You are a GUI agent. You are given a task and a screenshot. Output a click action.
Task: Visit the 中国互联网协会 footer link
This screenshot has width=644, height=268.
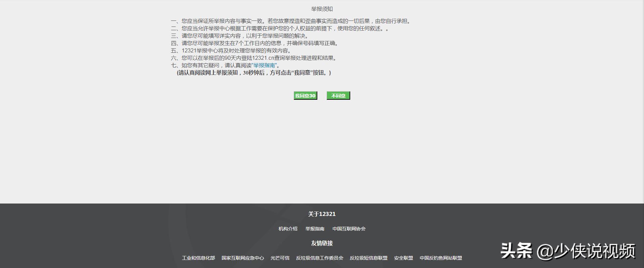coord(349,229)
